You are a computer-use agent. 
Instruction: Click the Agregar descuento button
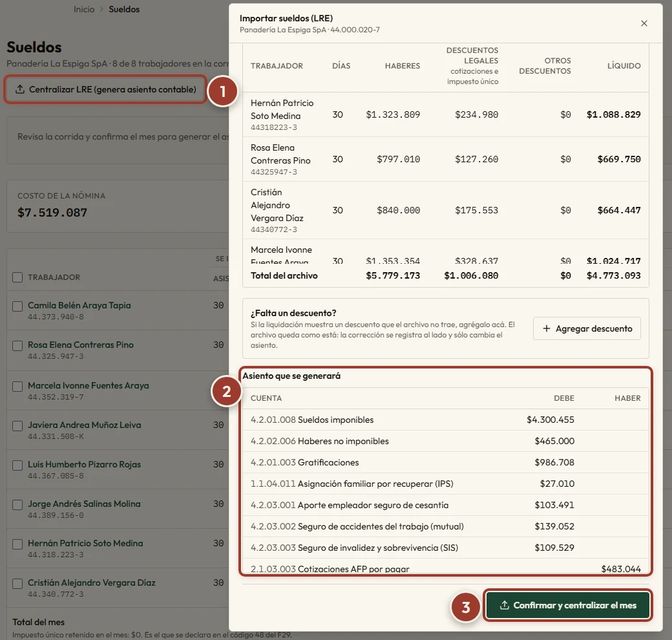(587, 328)
